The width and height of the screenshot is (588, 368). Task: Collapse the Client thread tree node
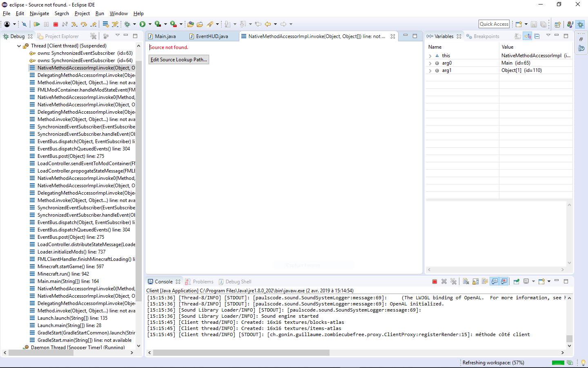tap(19, 46)
